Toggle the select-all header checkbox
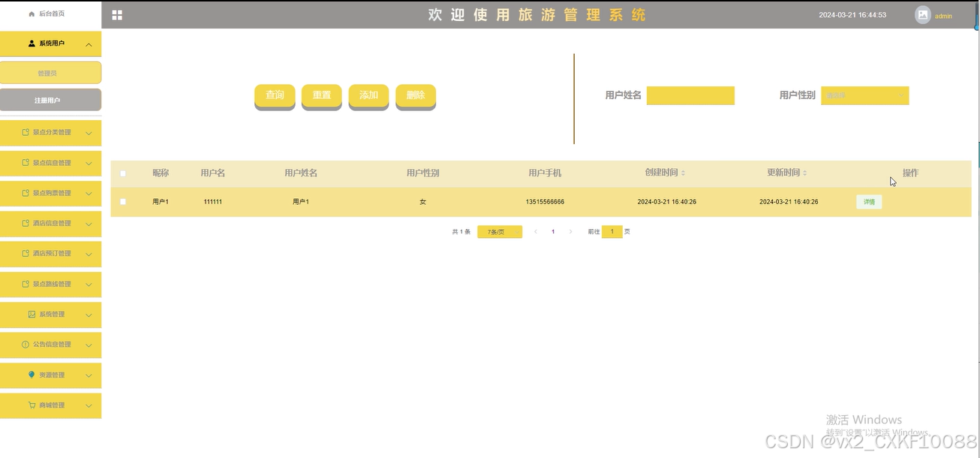Viewport: 980px width, 458px height. point(123,173)
